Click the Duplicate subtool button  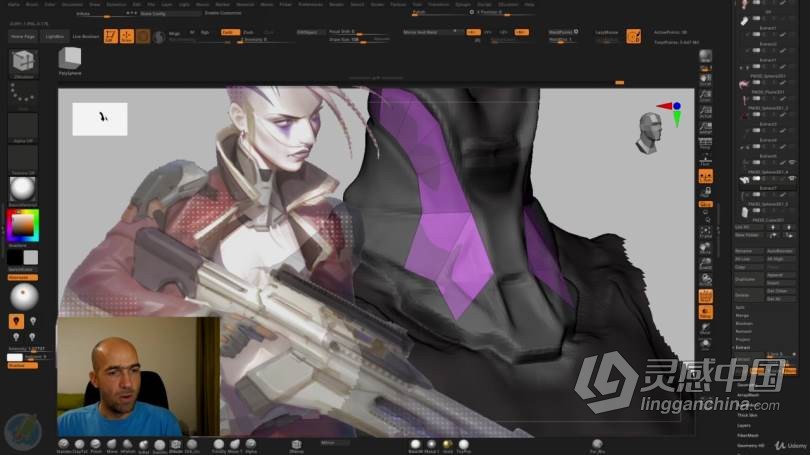tap(749, 279)
